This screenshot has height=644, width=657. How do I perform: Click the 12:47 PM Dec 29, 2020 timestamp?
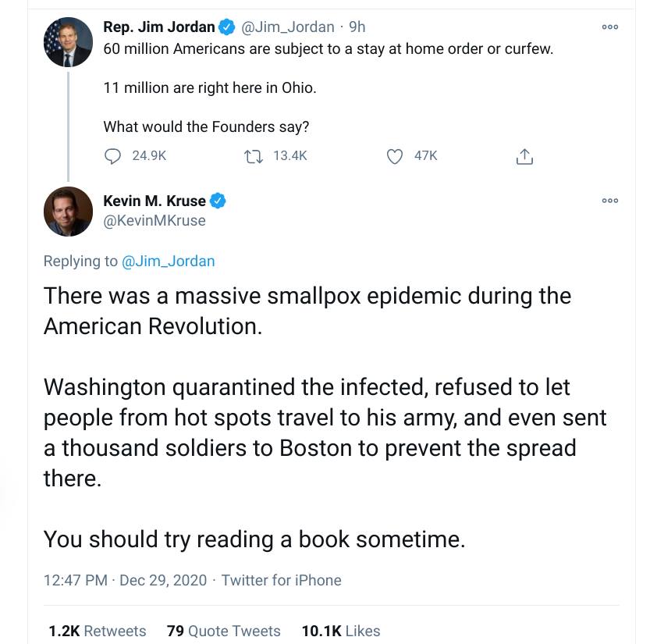click(x=125, y=580)
